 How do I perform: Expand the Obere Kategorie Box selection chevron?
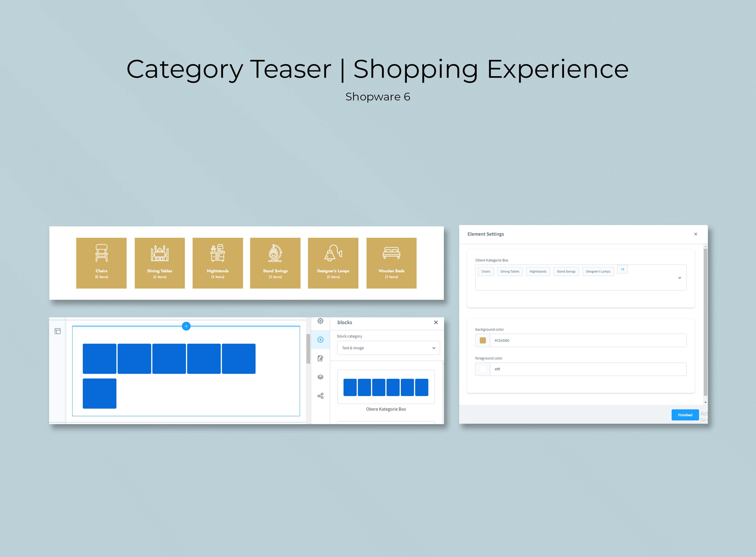(679, 278)
